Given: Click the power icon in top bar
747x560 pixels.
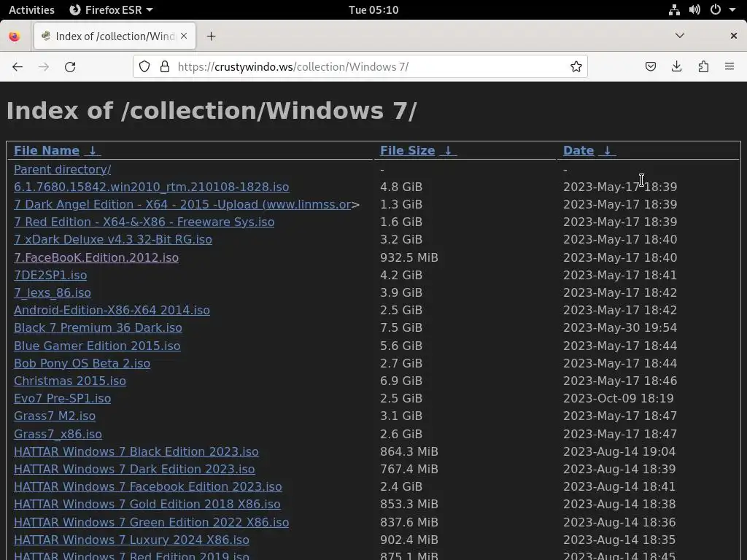Looking at the screenshot, I should tap(715, 9).
